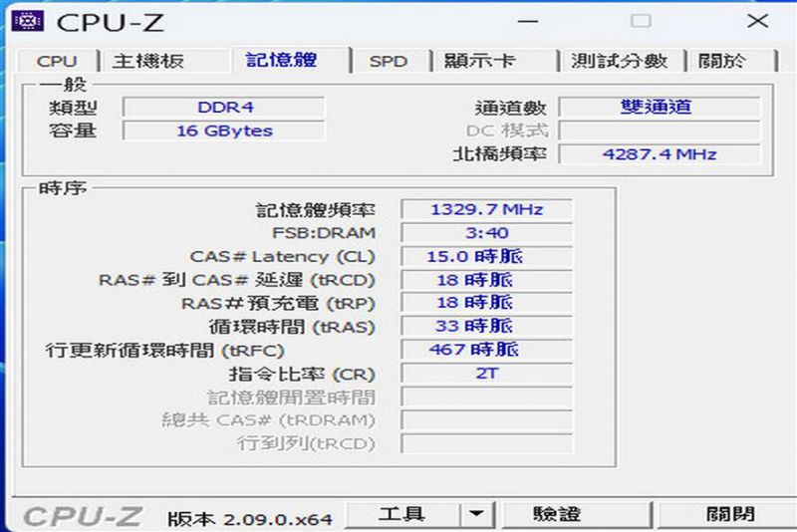Switch to the CPU tab
Viewport: 797px width, 532px height.
[x=57, y=61]
